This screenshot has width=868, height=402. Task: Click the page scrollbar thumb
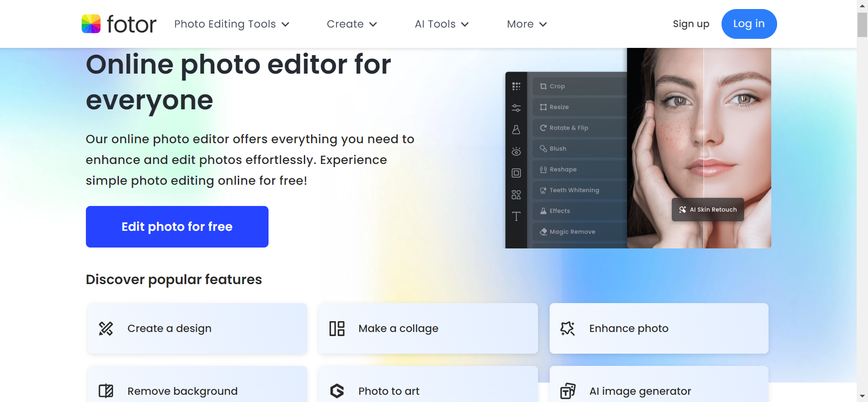(862, 25)
